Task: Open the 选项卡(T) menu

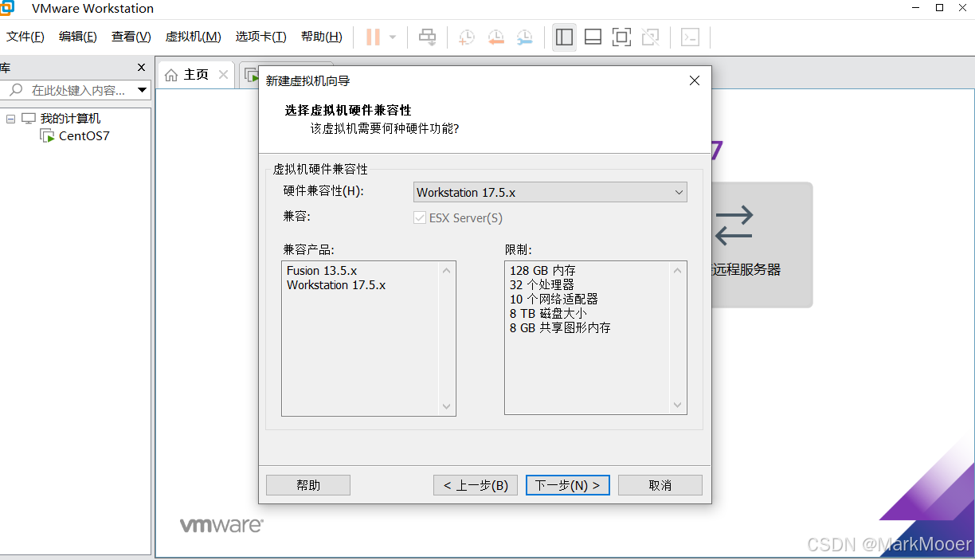Action: pyautogui.click(x=260, y=37)
